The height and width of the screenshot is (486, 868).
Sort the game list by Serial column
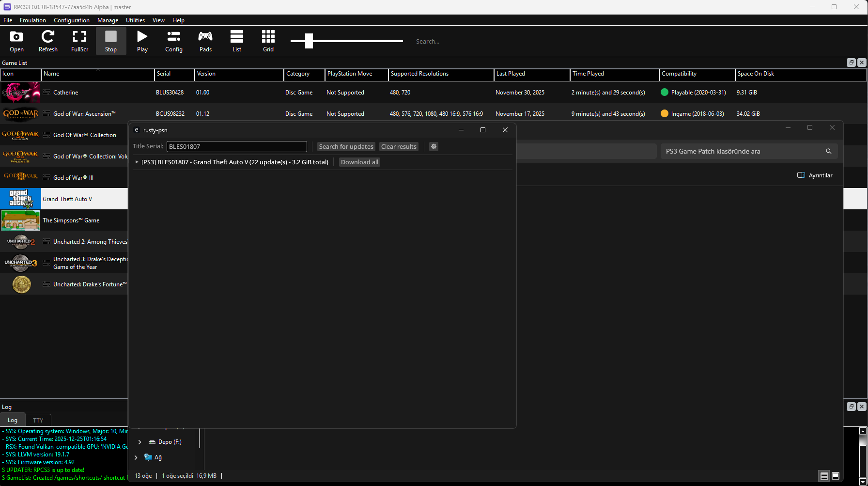coord(174,74)
